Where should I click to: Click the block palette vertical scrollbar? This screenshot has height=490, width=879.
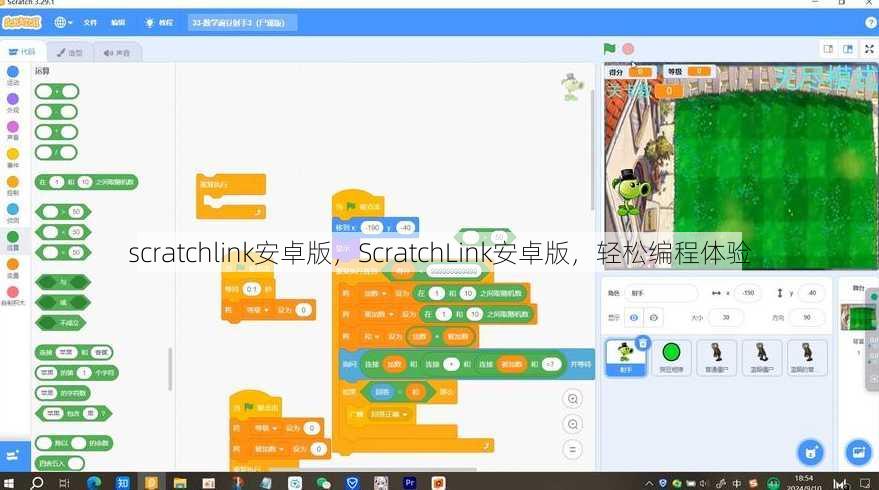point(170,368)
